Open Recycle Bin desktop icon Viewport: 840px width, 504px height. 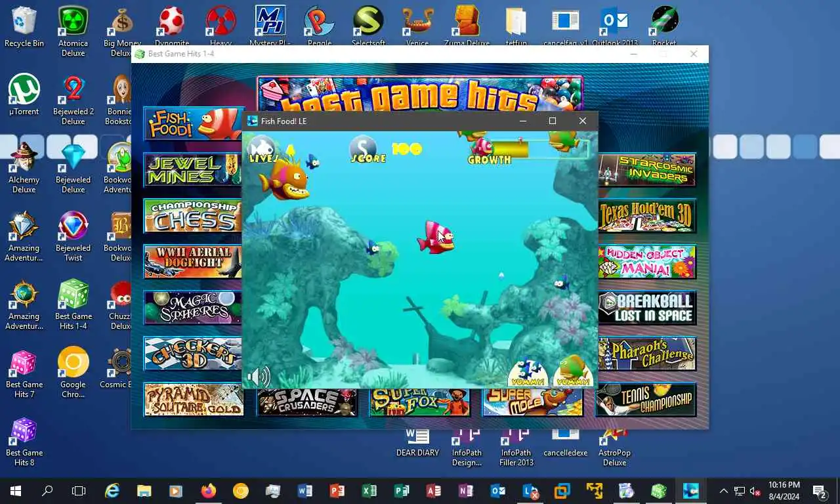[x=24, y=27]
